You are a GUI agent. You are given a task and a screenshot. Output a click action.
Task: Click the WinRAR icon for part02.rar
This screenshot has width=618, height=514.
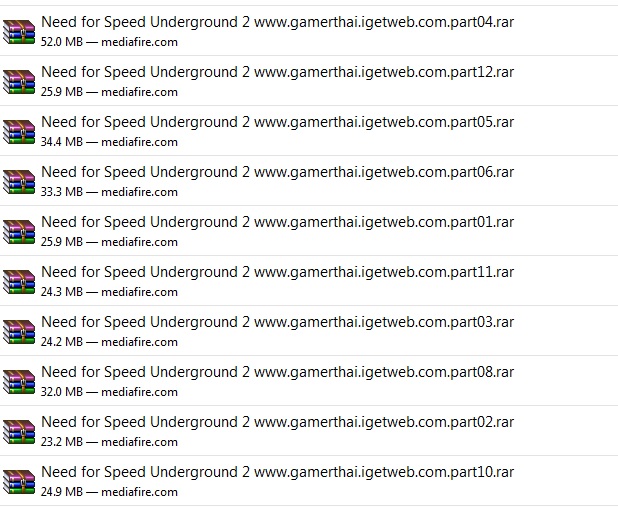[19, 432]
